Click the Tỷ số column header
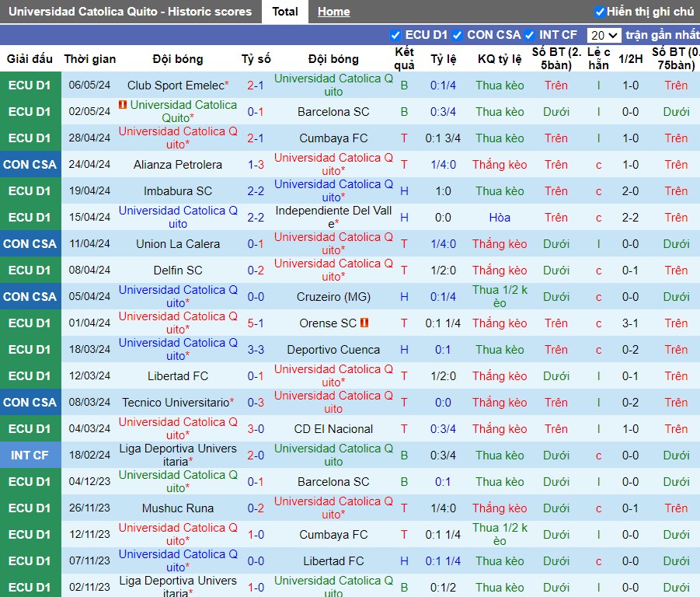 [256, 59]
